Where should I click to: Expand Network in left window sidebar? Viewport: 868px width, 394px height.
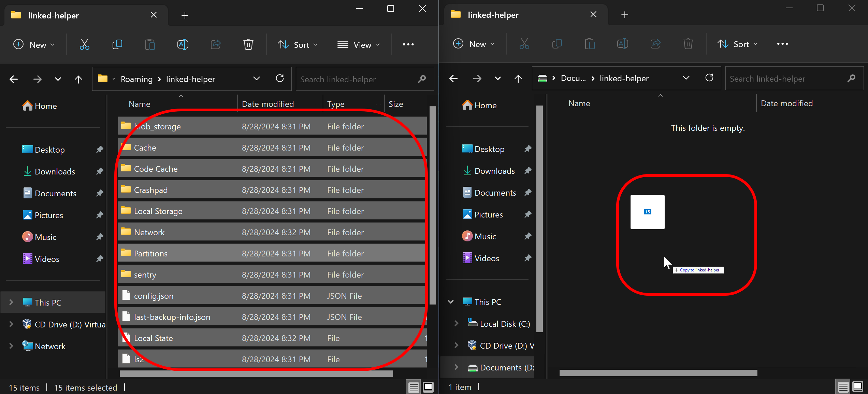click(11, 346)
